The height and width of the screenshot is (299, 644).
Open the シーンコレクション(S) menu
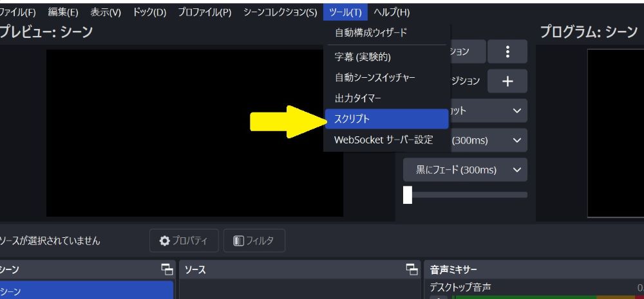(280, 12)
